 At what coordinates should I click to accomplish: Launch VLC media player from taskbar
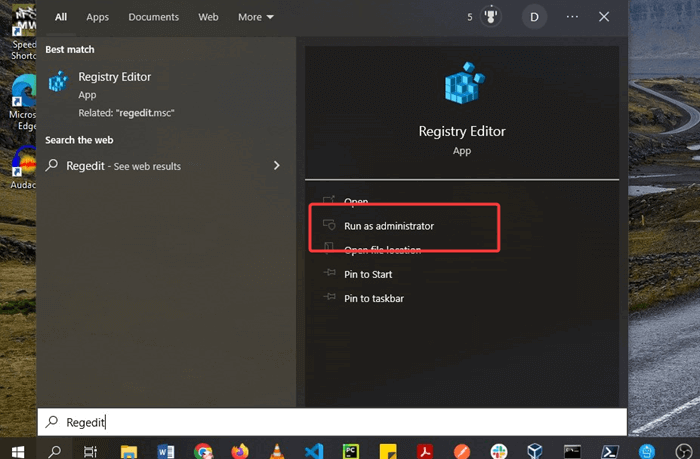(276, 451)
